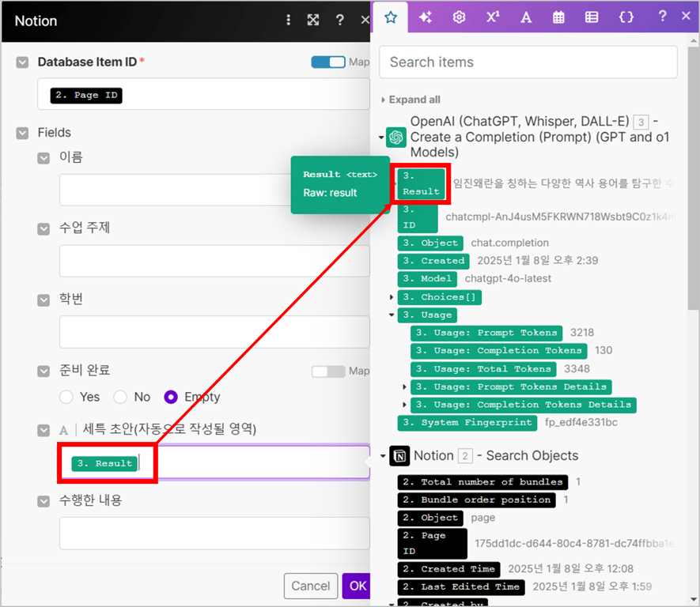The height and width of the screenshot is (607, 700).
Task: Close the mapping panel with X
Action: [687, 16]
